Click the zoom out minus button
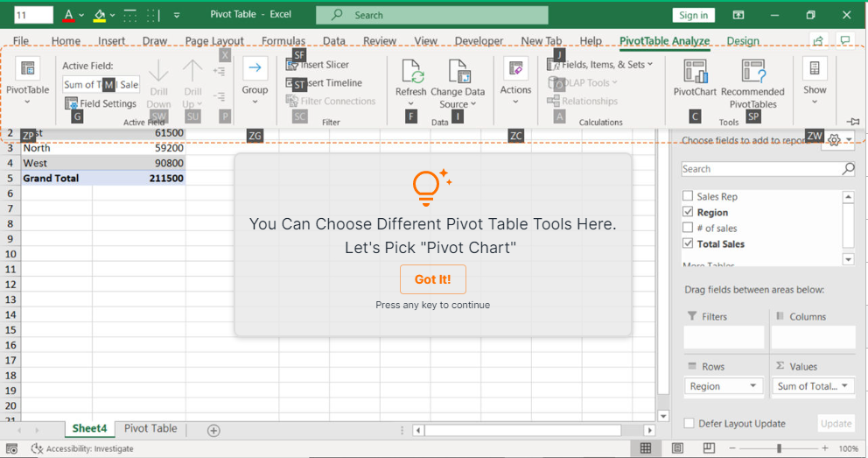 [732, 448]
